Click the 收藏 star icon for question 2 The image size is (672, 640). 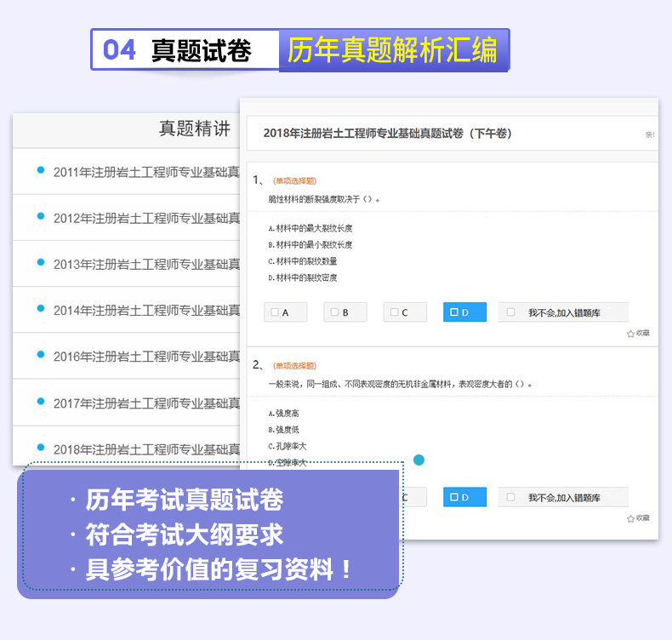pyautogui.click(x=630, y=518)
